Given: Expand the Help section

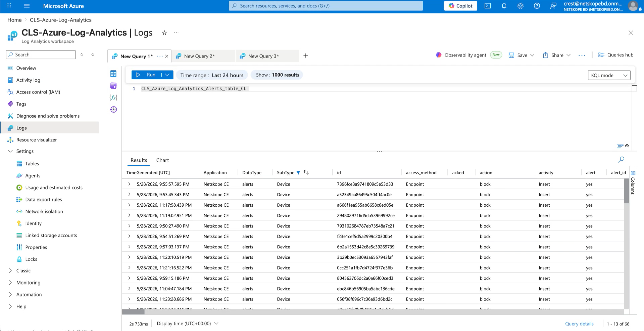Looking at the screenshot, I should pyautogui.click(x=10, y=306).
